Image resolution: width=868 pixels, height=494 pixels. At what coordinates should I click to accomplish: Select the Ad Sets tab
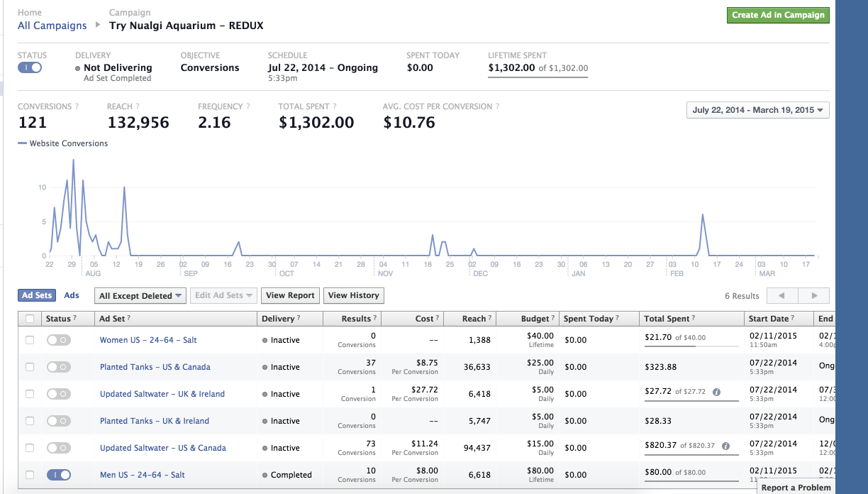37,295
